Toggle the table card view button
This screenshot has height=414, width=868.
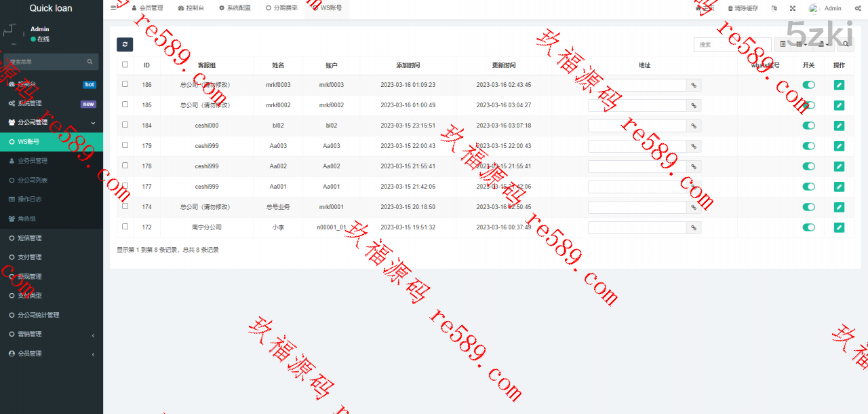tap(783, 45)
